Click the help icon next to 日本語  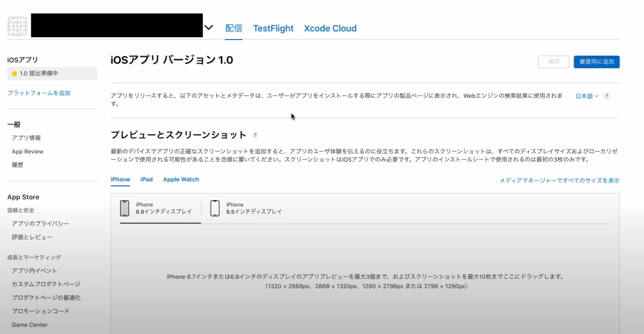(607, 96)
